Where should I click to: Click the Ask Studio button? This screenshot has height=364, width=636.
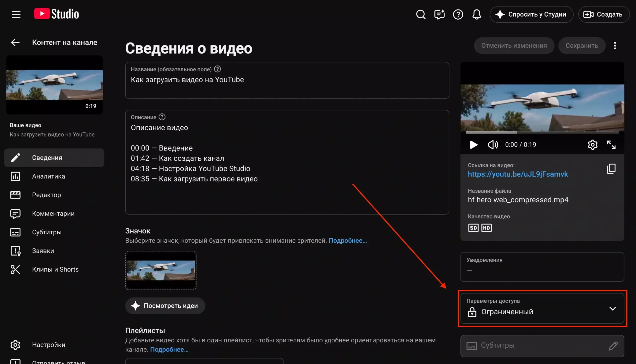point(531,14)
